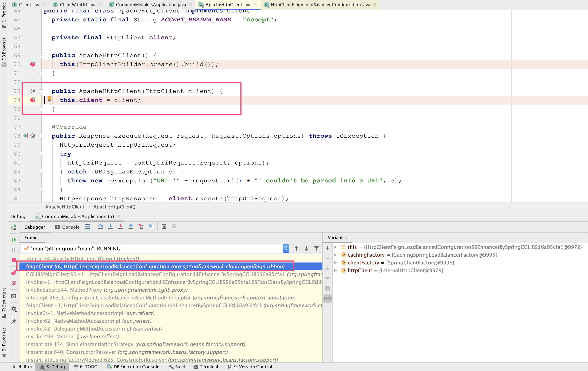This screenshot has width=588, height=371.
Task: Open the main thread selector dropdown
Action: [x=286, y=248]
